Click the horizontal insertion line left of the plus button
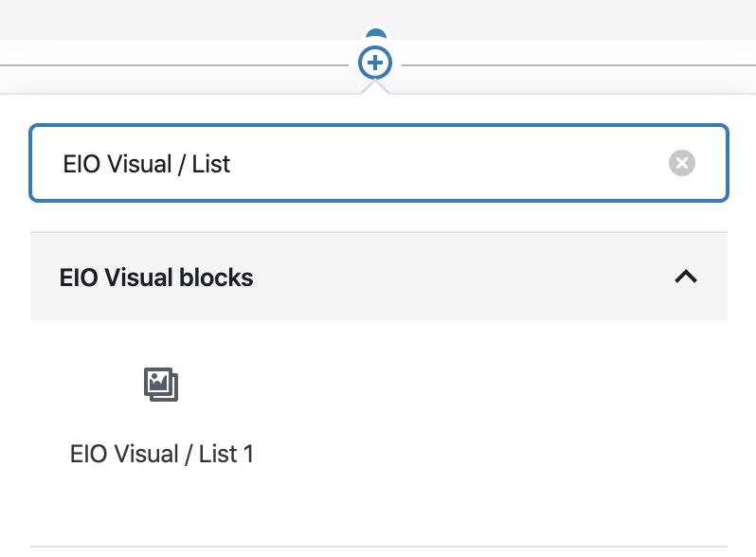The image size is (756, 557). [173, 65]
